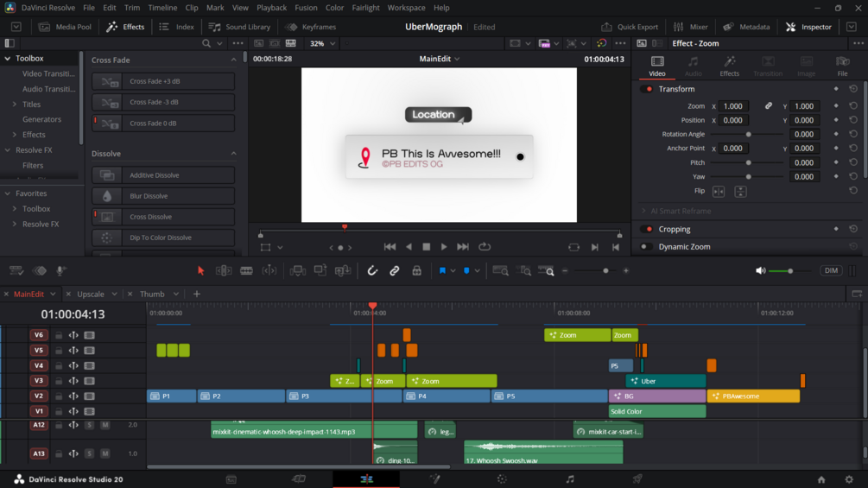Screen dimensions: 868x488
Task: Open the MainEdit timeline name dropdown
Action: [x=457, y=59]
